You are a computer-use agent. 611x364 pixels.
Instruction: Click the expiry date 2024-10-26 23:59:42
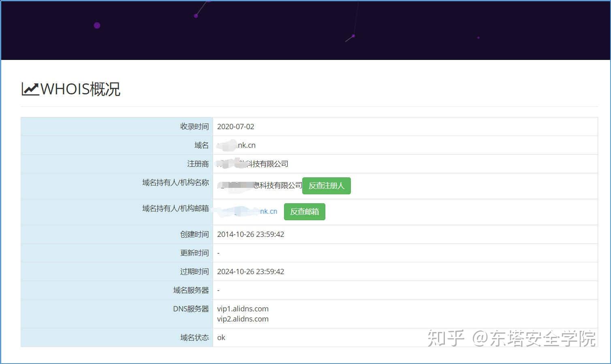coord(250,271)
